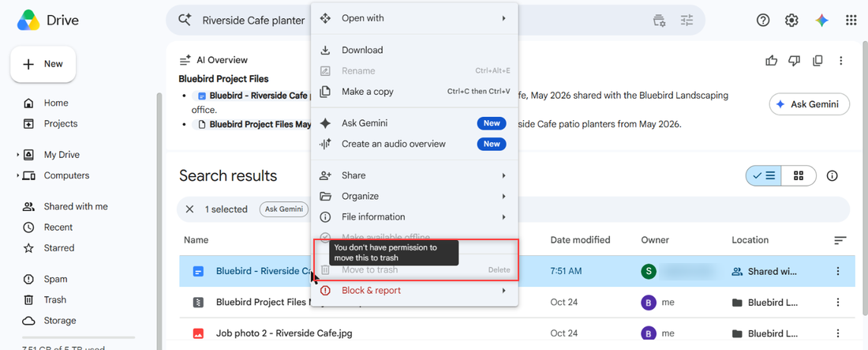Select Ask Gemini in context menu

point(414,123)
